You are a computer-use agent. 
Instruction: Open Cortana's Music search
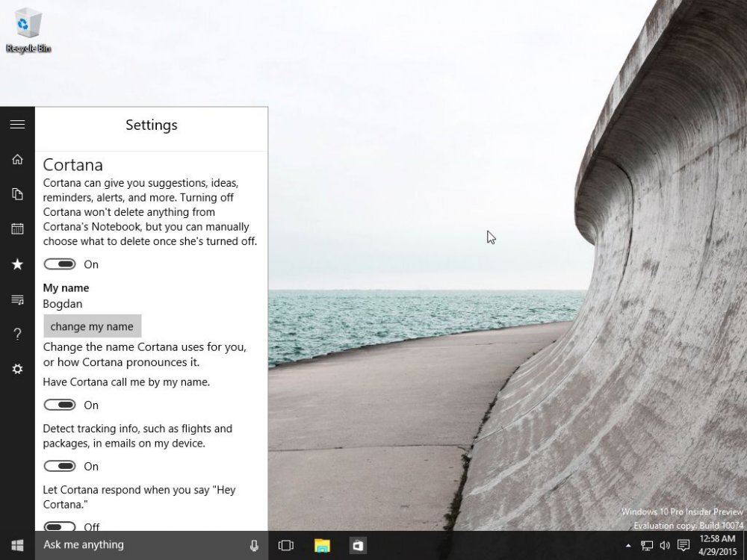(17, 299)
